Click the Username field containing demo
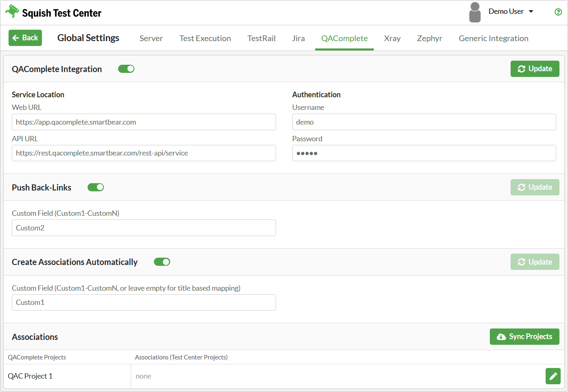 coord(424,122)
